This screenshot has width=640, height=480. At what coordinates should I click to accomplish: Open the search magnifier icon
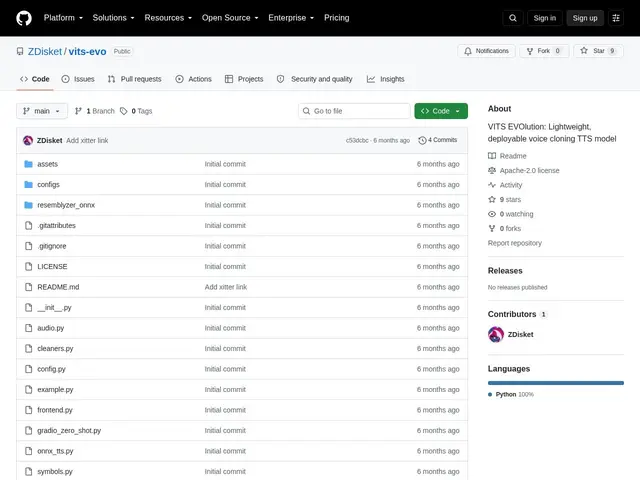point(513,18)
